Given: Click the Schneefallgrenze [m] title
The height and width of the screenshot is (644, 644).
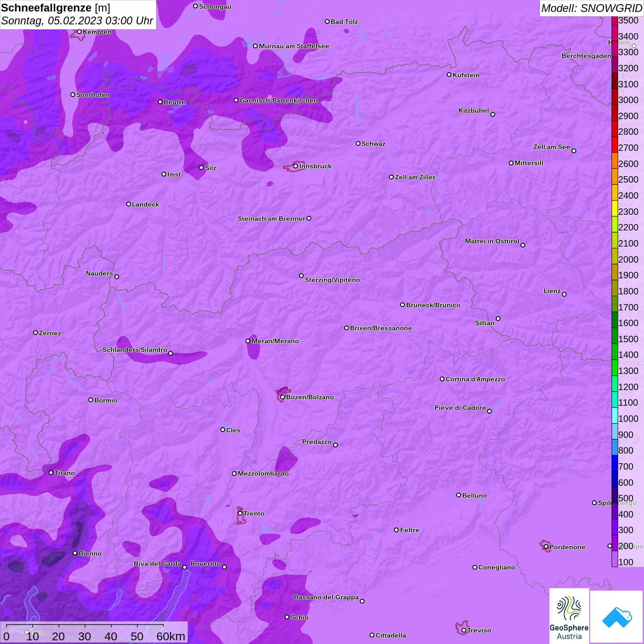Looking at the screenshot, I should point(56,8).
